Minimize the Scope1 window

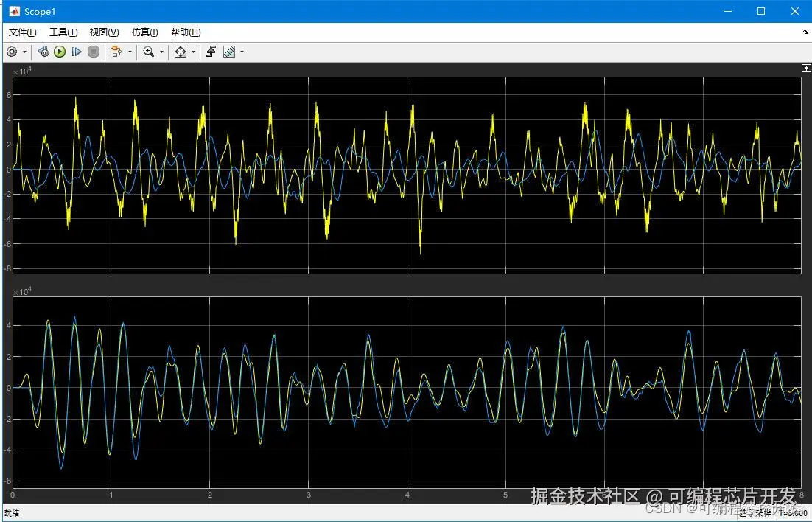(728, 11)
